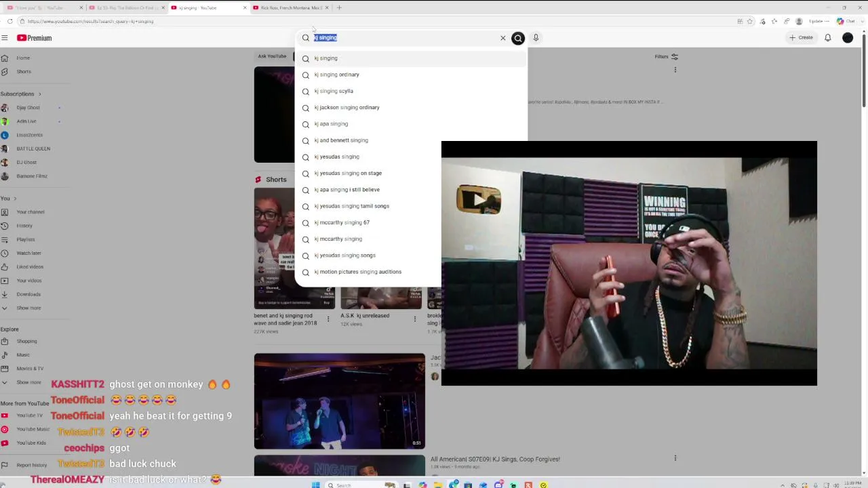868x488 pixels.
Task: Open the YouTube hamburger guide menu
Action: (5, 38)
